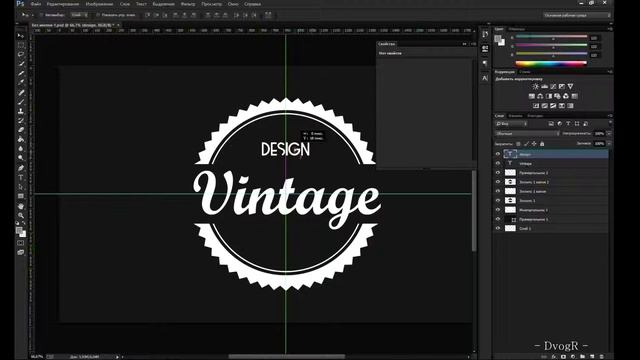This screenshot has width=640, height=360.
Task: Select the Eraser tool
Action: click(x=21, y=130)
